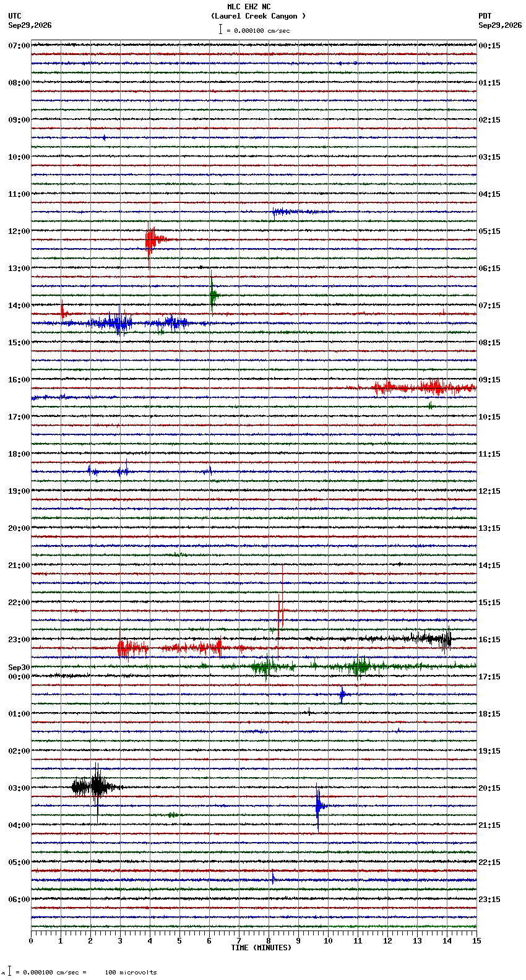This screenshot has width=526, height=980.
Task: Click the '23:15' PDT time label
Action: point(489,900)
